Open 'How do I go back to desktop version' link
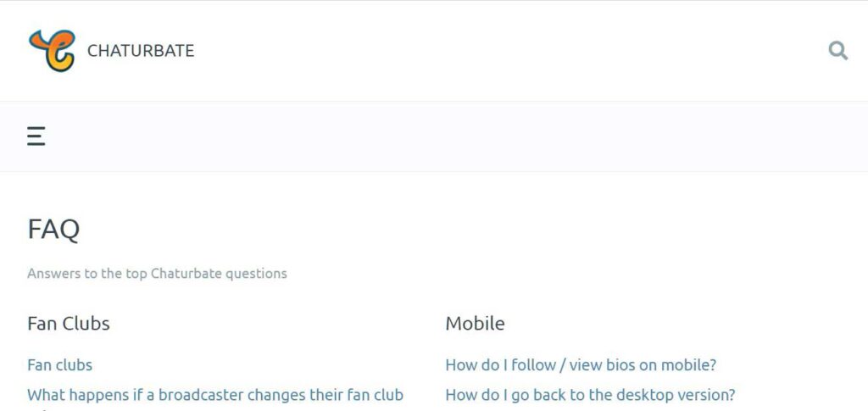The height and width of the screenshot is (411, 868). pyautogui.click(x=590, y=395)
